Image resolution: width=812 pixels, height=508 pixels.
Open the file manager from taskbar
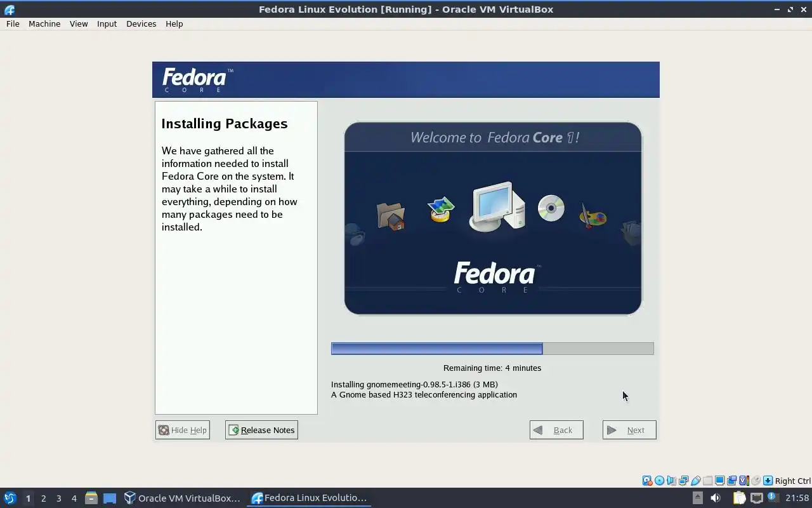pyautogui.click(x=91, y=498)
